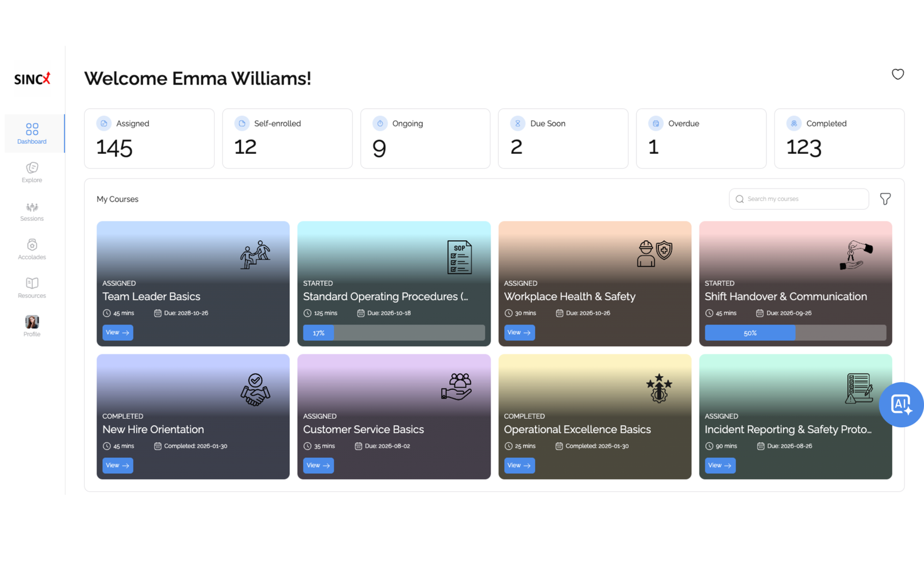Click the heart favorites icon
The width and height of the screenshot is (924, 578).
897,74
